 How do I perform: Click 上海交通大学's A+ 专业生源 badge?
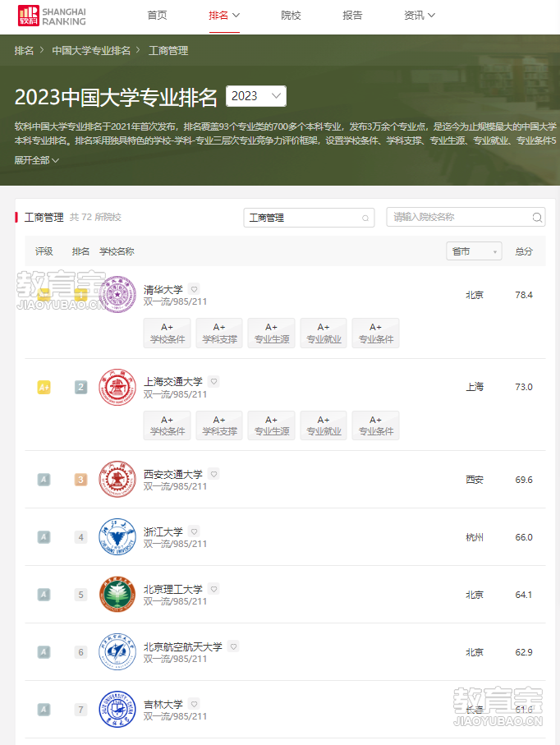coord(272,425)
